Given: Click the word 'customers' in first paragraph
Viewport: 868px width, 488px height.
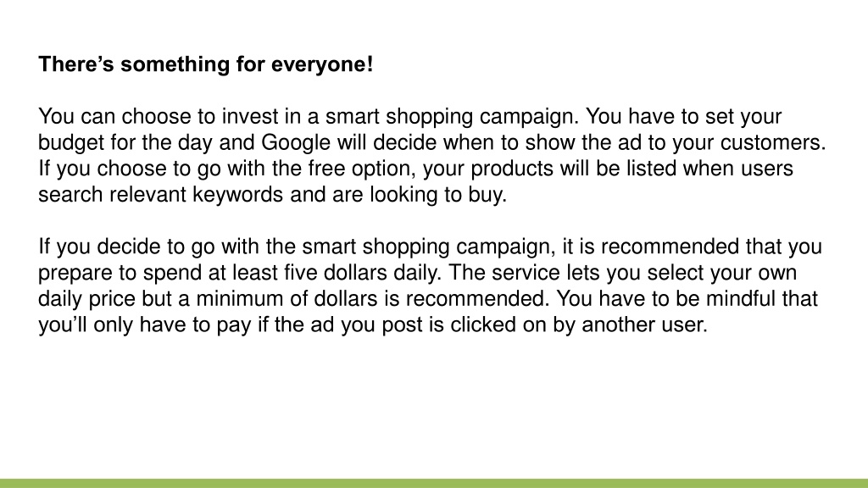Looking at the screenshot, I should [773, 142].
